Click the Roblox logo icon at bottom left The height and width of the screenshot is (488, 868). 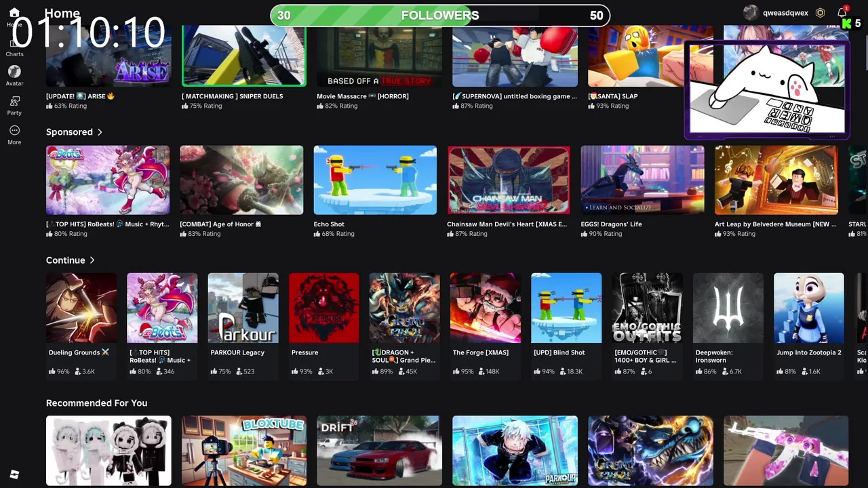14,474
